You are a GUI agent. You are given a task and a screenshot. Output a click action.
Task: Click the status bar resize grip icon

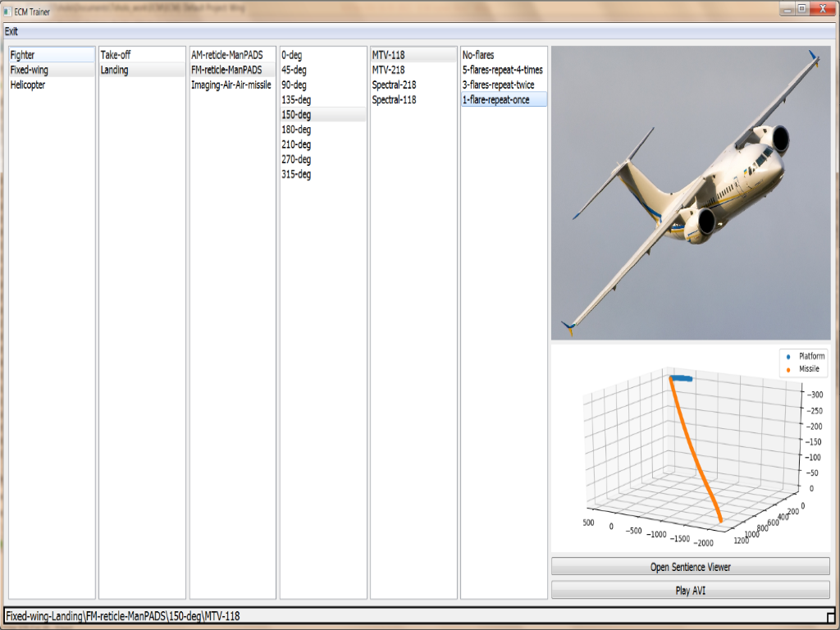[x=830, y=617]
